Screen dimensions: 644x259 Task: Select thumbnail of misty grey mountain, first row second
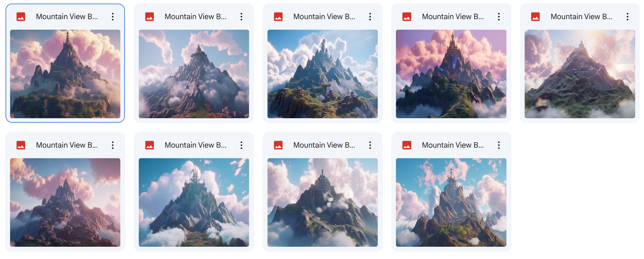click(x=194, y=74)
